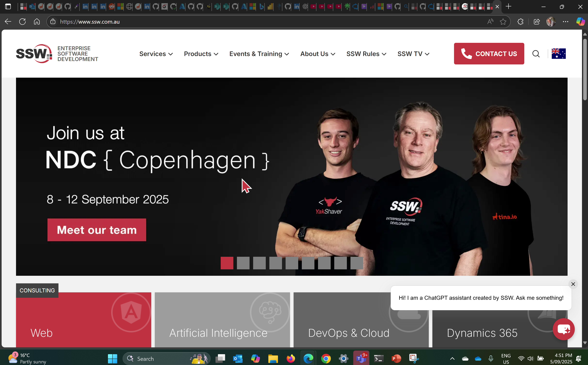Select the eighth carousel slide indicator

tap(340, 263)
